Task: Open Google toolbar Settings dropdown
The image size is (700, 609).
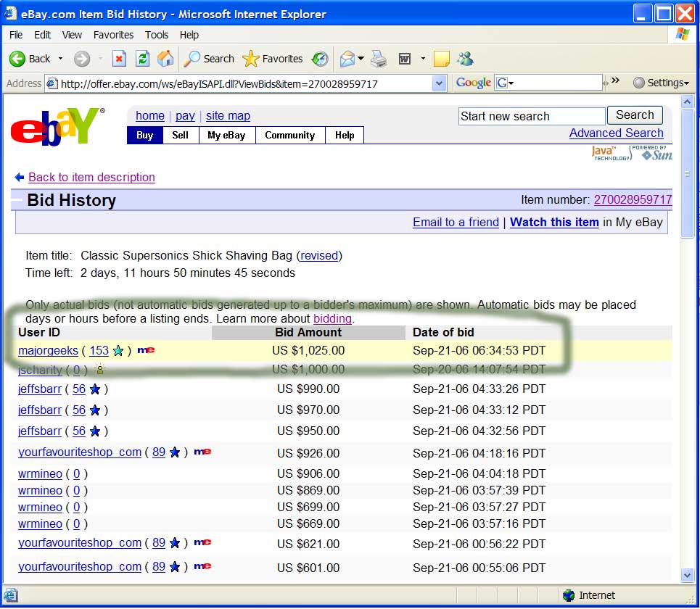Action: (x=660, y=83)
